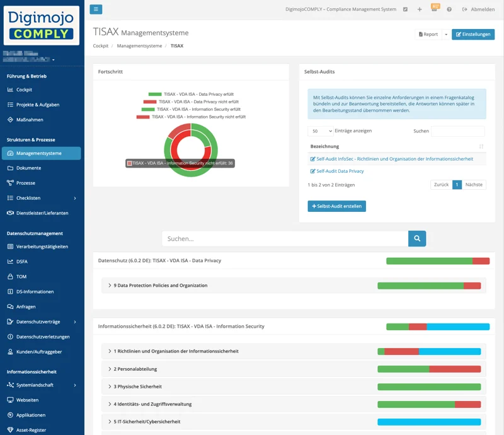Click the Kunden/Auftraggeber person icon
The height and width of the screenshot is (435, 504).
pyautogui.click(x=10, y=352)
